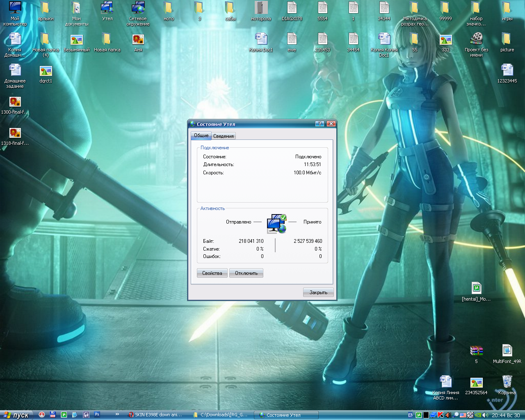Click Состояние Утел taskbar button
The height and width of the screenshot is (420, 525).
pyautogui.click(x=286, y=415)
